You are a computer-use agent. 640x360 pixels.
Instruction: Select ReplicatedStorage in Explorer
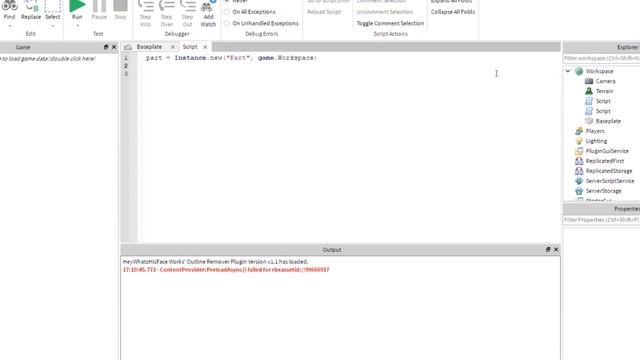609,171
